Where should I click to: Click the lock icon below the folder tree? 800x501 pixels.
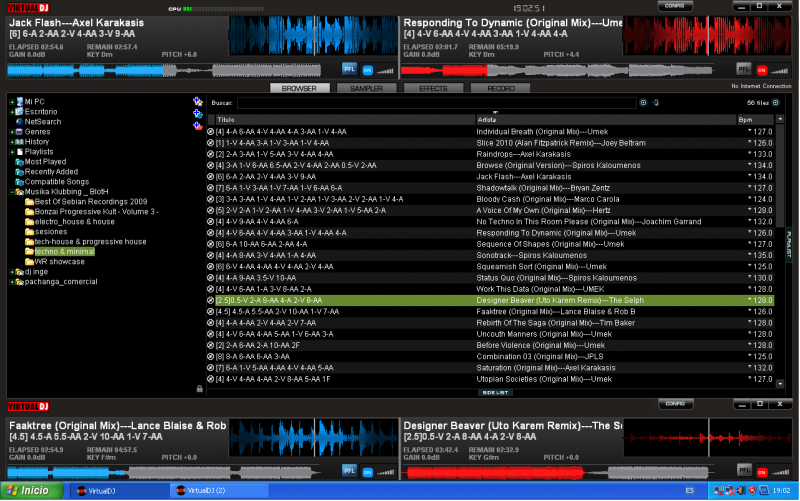click(x=199, y=389)
